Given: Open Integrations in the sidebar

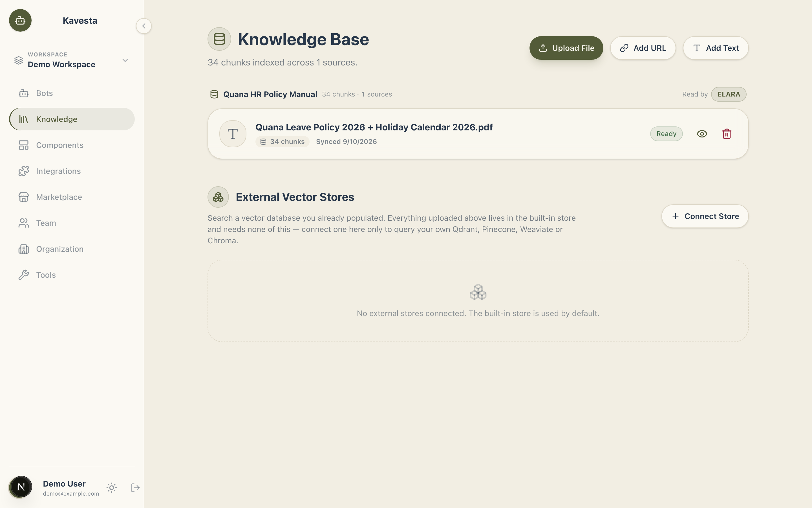Looking at the screenshot, I should click(72, 171).
